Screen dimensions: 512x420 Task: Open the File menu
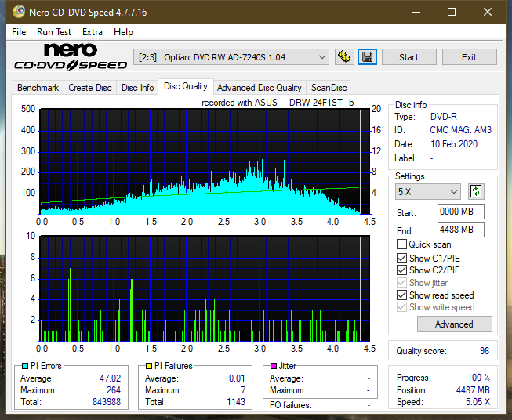point(19,32)
